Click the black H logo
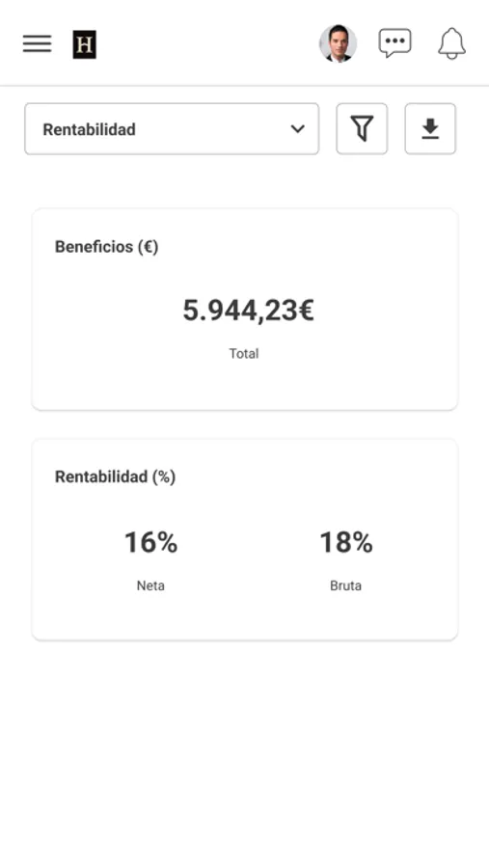This screenshot has width=489, height=868. [85, 44]
